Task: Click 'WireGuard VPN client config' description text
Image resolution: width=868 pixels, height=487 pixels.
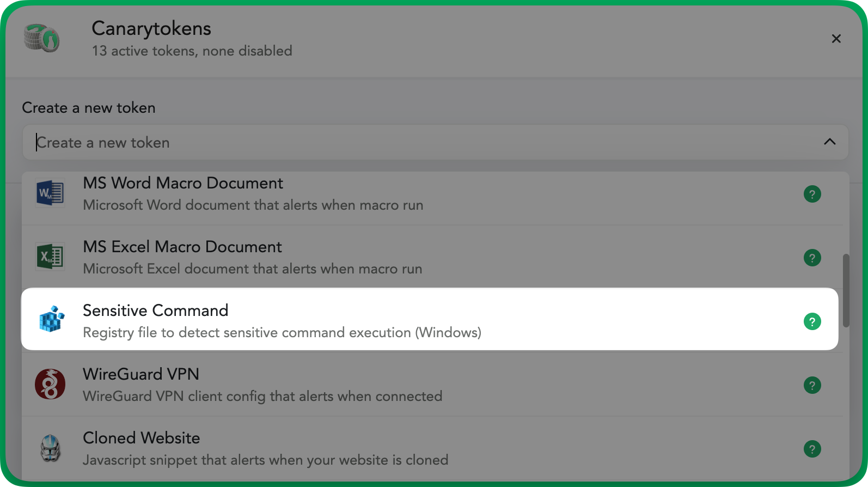Action: tap(262, 396)
